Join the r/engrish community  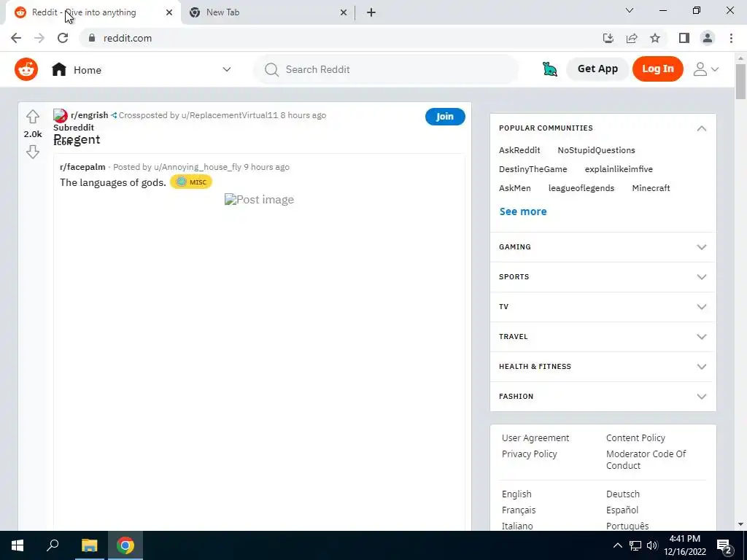pos(445,117)
